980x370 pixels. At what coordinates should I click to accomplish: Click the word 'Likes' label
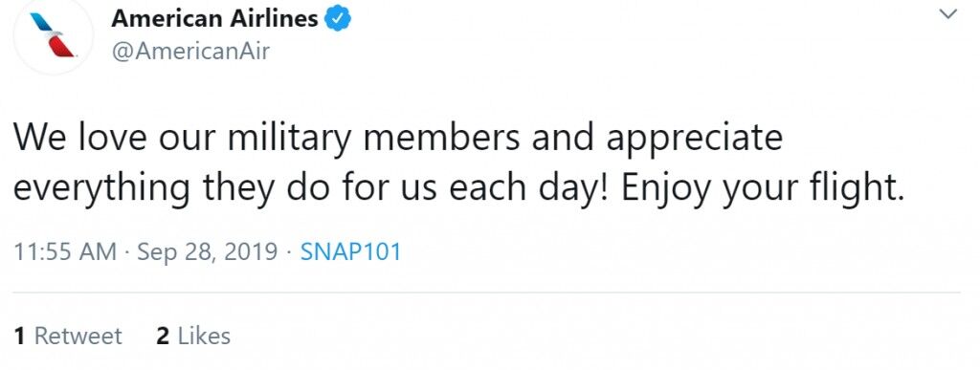tap(204, 337)
